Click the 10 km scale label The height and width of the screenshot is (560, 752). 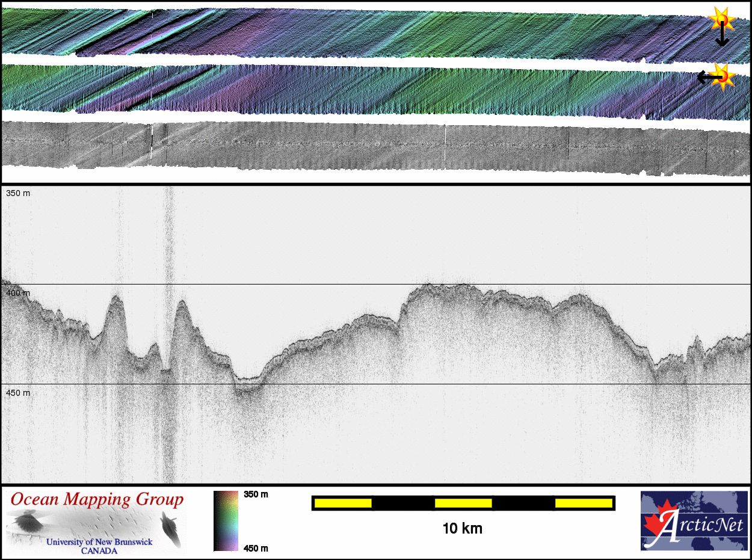462,529
